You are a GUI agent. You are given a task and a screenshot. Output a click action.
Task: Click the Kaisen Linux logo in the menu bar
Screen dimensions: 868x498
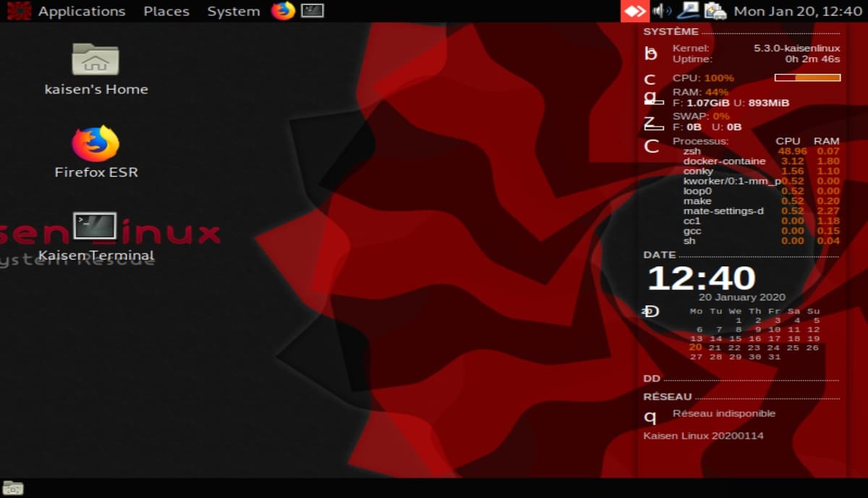18,11
